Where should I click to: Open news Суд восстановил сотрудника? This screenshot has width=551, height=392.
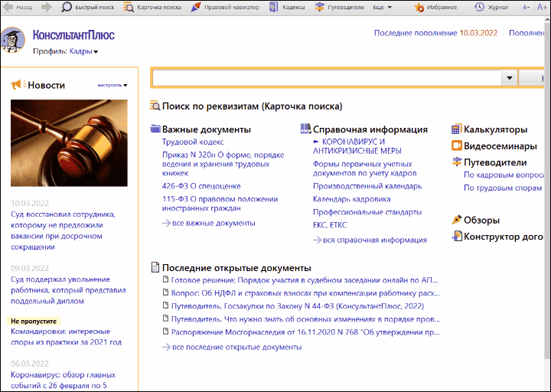(64, 230)
